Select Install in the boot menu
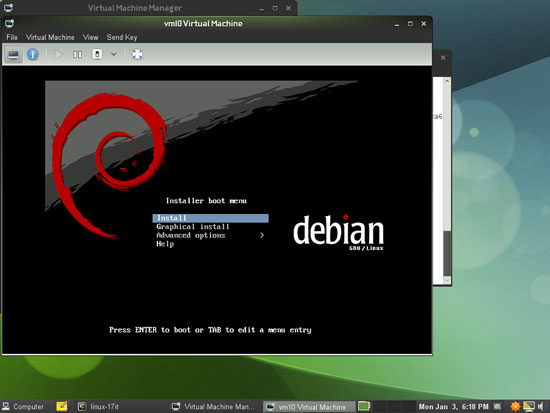Viewport: 550px width, 413px height. pyautogui.click(x=210, y=218)
